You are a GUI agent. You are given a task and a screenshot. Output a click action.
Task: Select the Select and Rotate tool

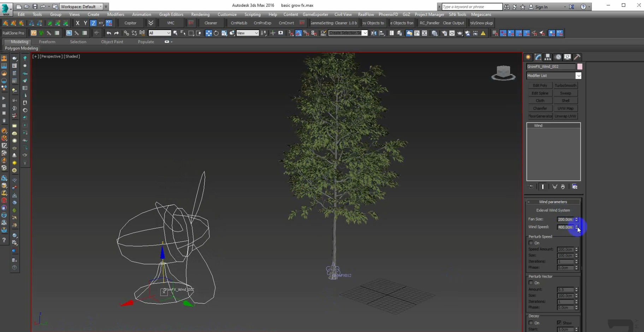tap(217, 33)
